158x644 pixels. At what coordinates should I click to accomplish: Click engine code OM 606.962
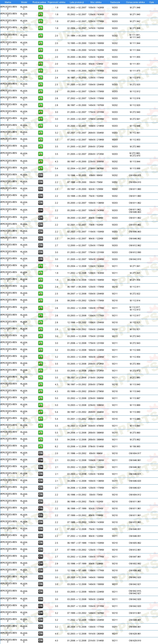(x=135, y=570)
